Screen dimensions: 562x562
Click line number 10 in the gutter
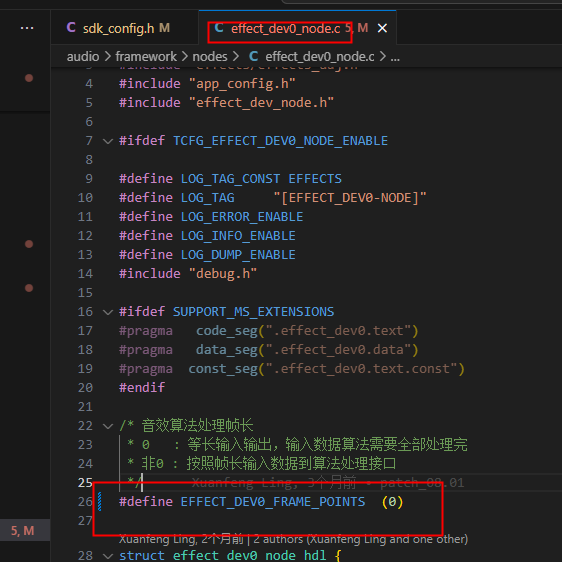pos(85,197)
